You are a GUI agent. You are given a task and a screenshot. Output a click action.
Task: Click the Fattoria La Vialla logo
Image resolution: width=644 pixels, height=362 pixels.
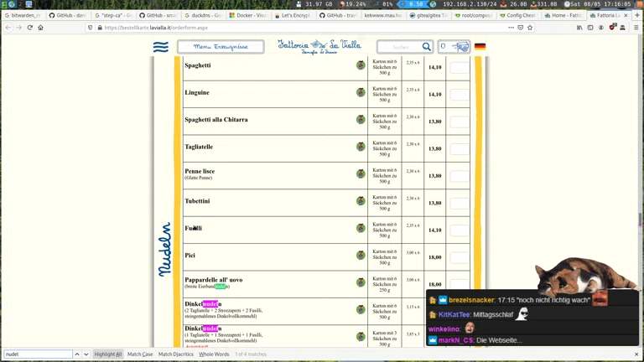[319, 46]
